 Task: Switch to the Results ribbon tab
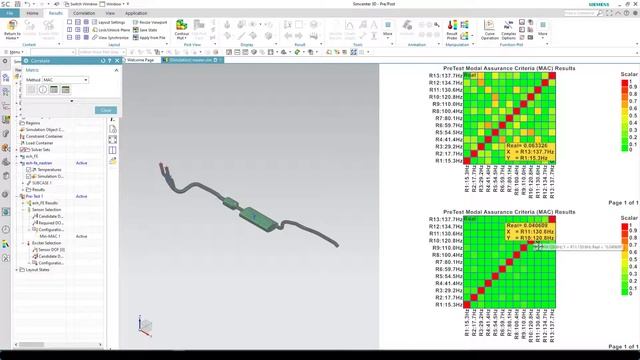tap(56, 13)
